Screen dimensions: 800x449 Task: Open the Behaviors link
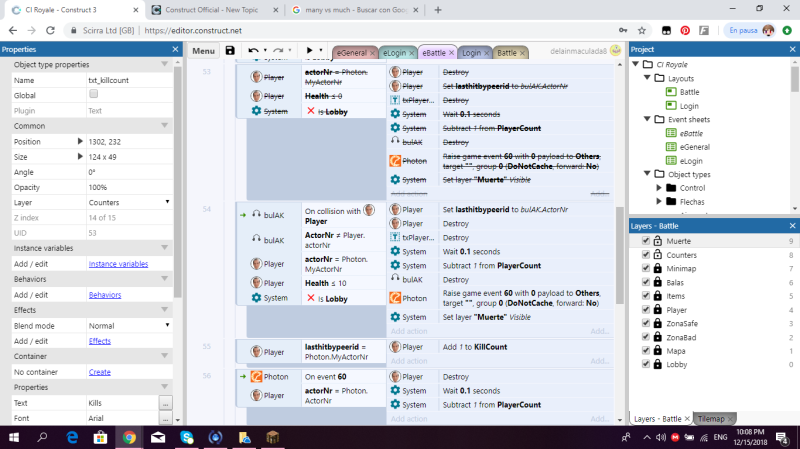105,295
